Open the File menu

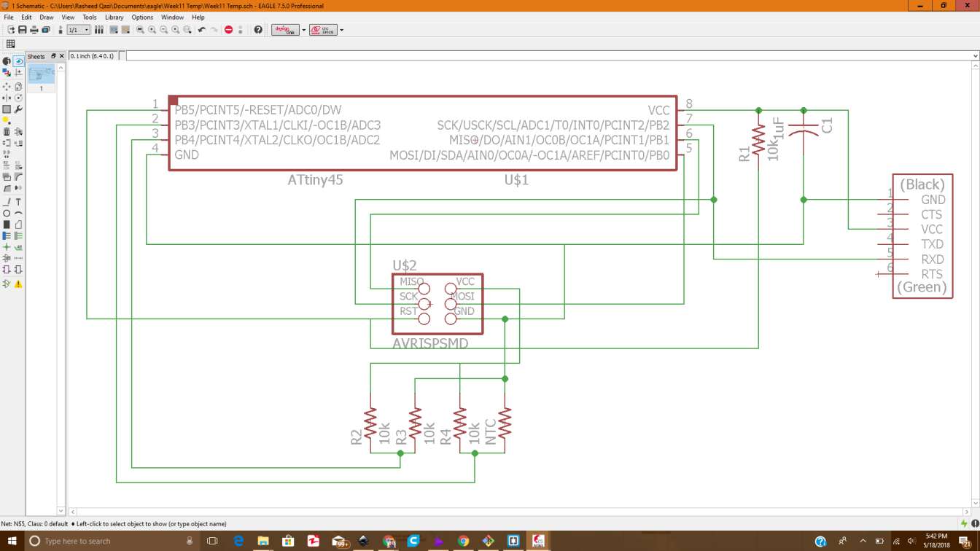[x=9, y=17]
